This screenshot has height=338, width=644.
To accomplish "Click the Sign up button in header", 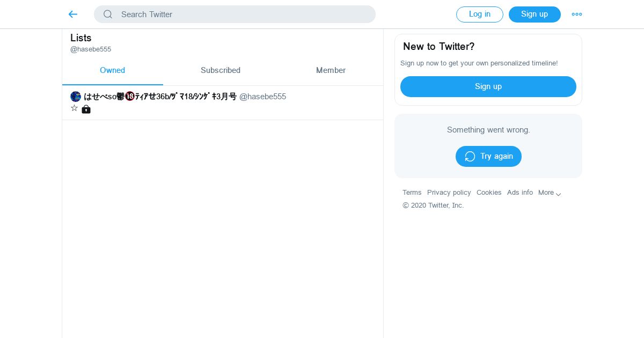I will pyautogui.click(x=535, y=14).
